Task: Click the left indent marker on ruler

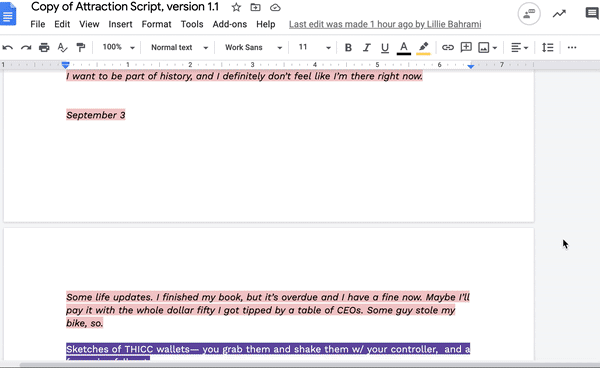Action: tap(65, 65)
